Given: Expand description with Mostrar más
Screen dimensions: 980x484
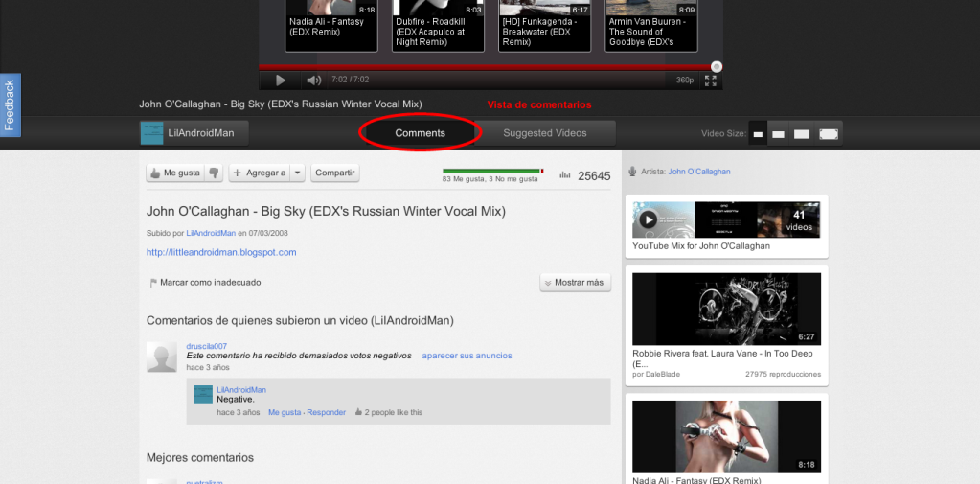Looking at the screenshot, I should tap(575, 283).
